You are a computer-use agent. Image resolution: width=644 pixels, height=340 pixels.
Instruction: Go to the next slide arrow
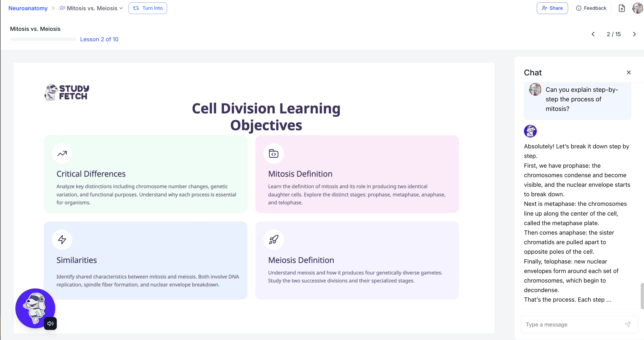(634, 34)
